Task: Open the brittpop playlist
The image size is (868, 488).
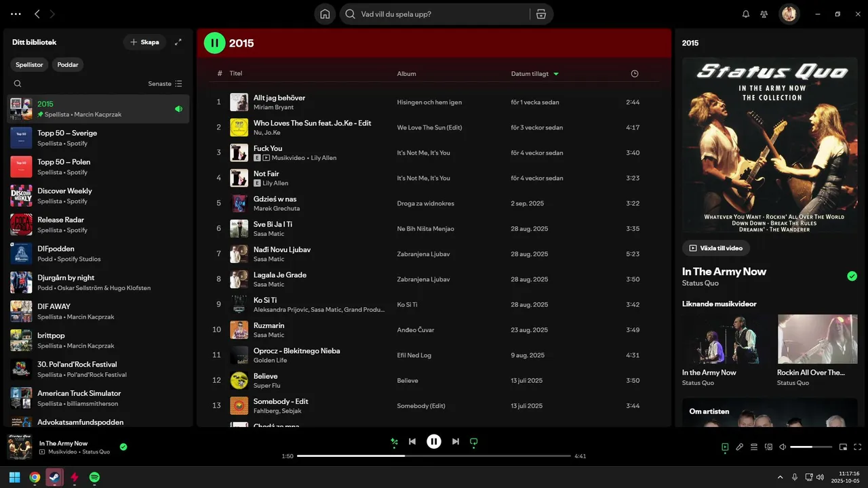Action: pos(98,340)
